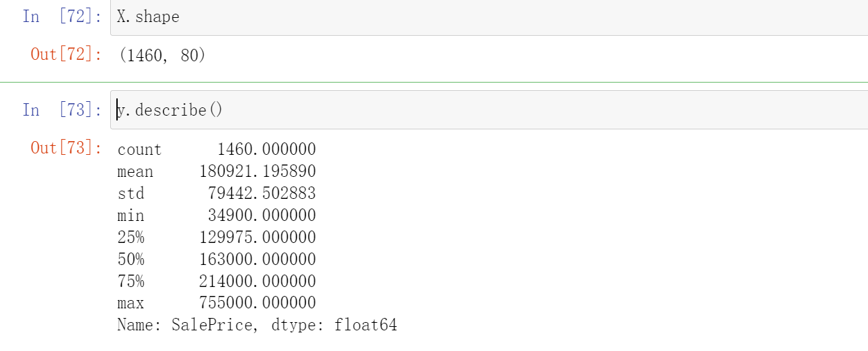
Task: Click the mean value 180921.195890
Action: [257, 171]
